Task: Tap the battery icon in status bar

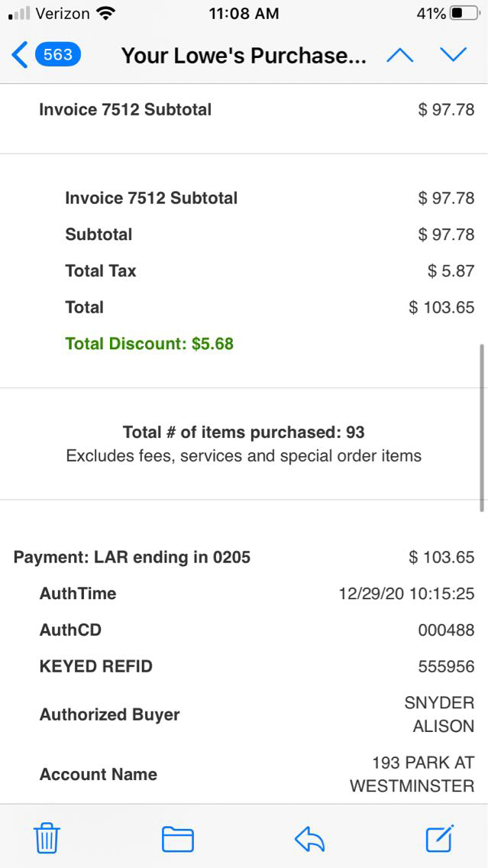Action: click(x=465, y=14)
